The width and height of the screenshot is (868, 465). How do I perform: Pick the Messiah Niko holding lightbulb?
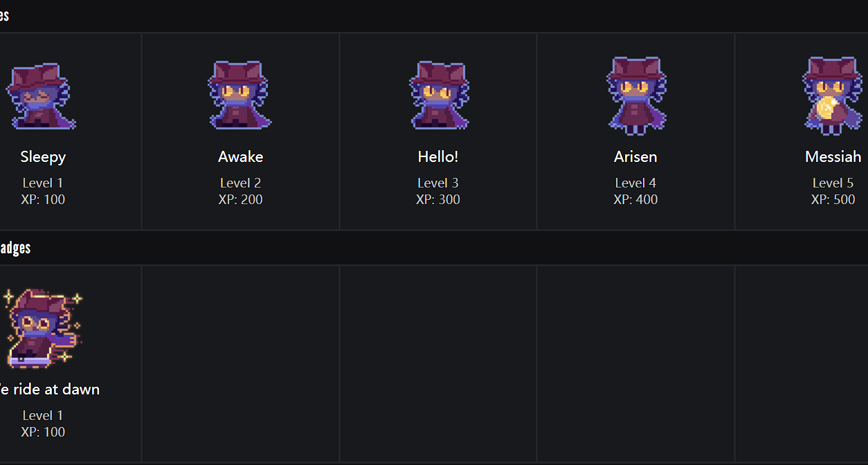click(x=833, y=95)
